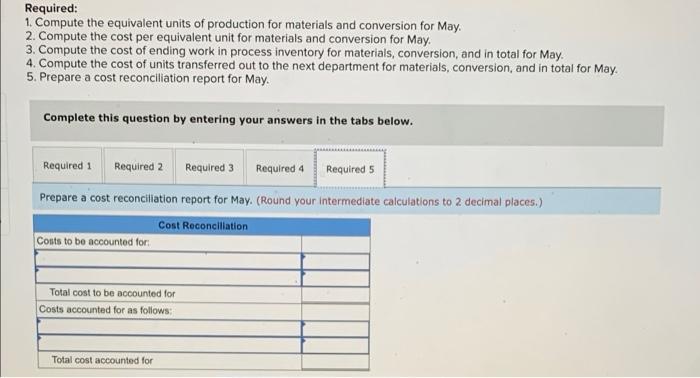700x378 pixels.
Task: Click the Costs accounted for as follows label
Action: pos(105,310)
